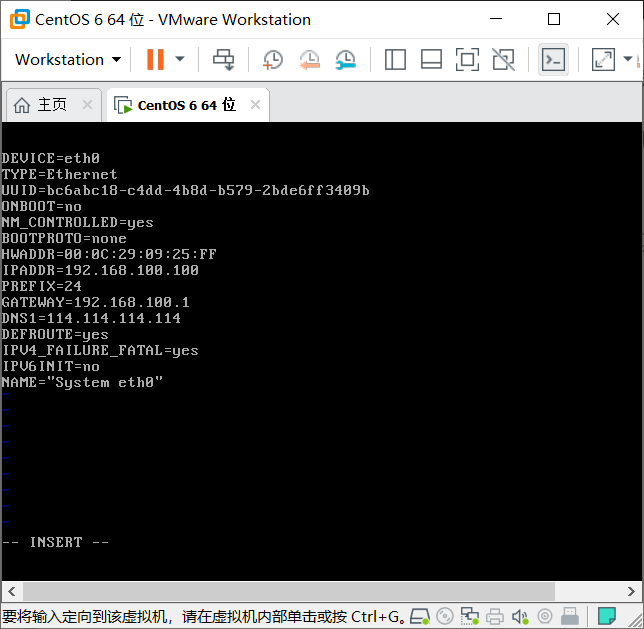The height and width of the screenshot is (629, 644).
Task: Open the message log note icon
Action: point(607,616)
